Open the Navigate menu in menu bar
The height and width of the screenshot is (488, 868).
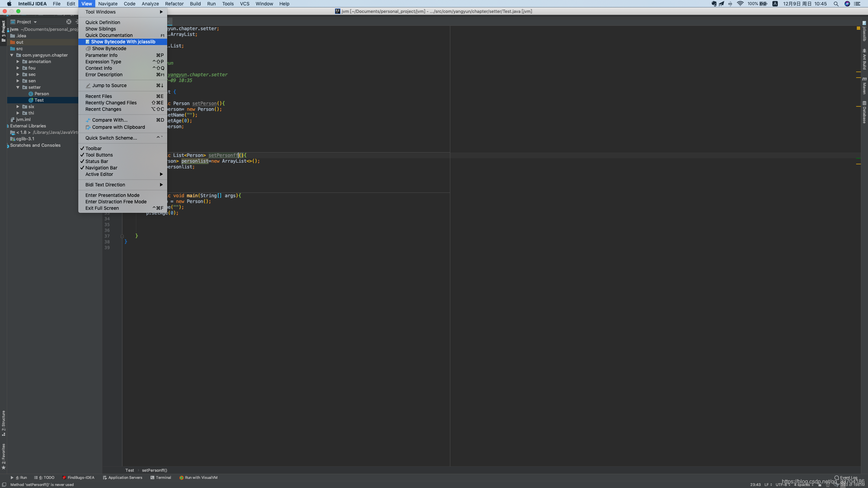coord(108,4)
